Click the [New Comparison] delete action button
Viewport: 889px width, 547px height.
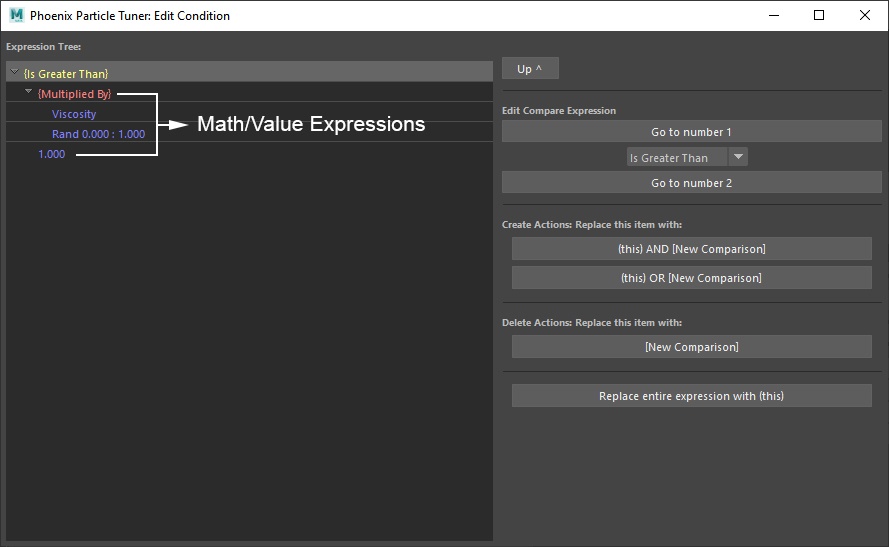pyautogui.click(x=691, y=347)
